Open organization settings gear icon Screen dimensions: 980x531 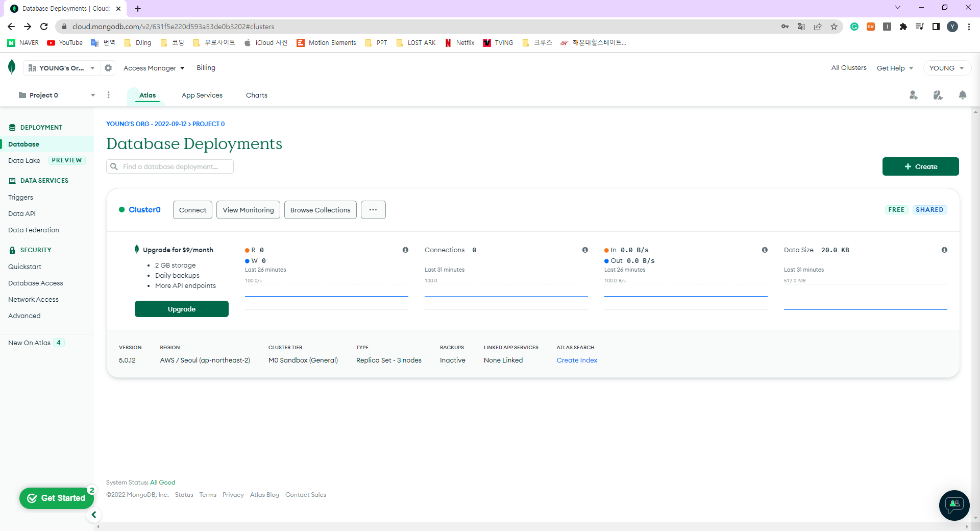pos(108,68)
